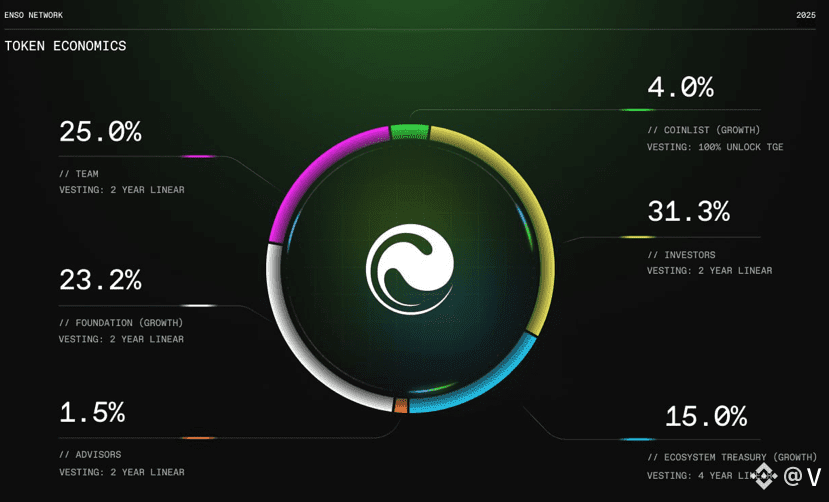The width and height of the screenshot is (829, 502).
Task: Select the green CoinList segment of the donut
Action: point(409,131)
